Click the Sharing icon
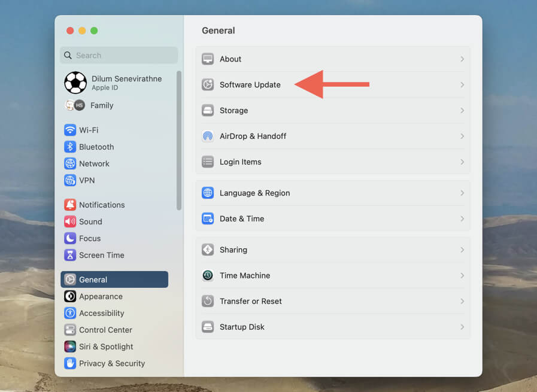537x392 pixels. [x=208, y=250]
